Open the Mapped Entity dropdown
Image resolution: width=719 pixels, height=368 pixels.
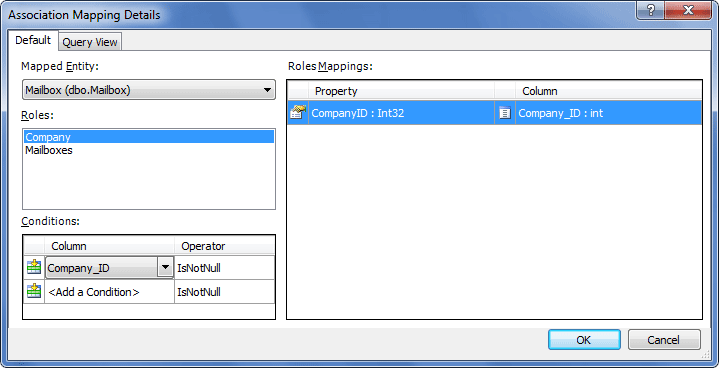149,90
